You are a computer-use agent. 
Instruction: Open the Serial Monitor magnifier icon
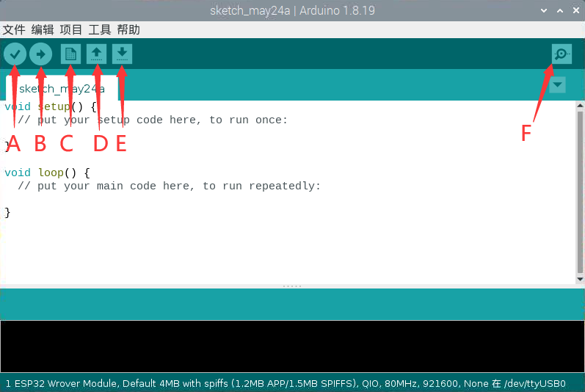tap(562, 54)
